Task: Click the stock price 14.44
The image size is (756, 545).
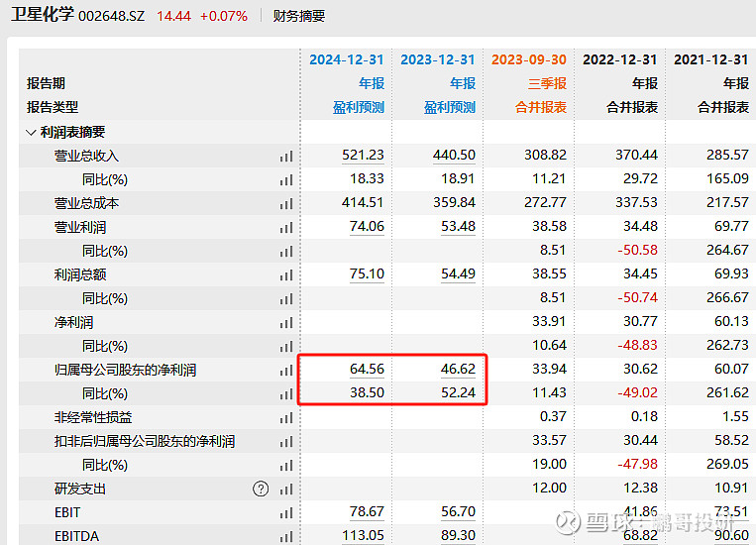Action: point(174,16)
